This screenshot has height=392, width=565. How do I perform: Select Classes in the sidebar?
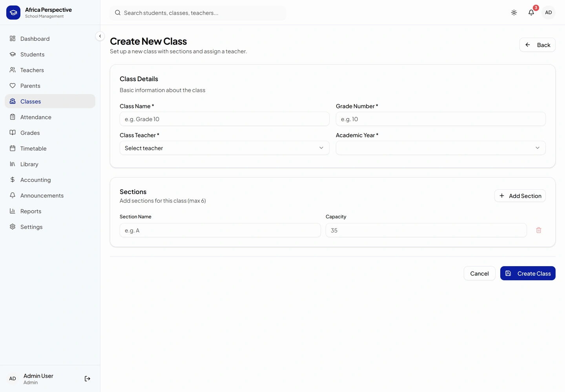[x=50, y=101]
